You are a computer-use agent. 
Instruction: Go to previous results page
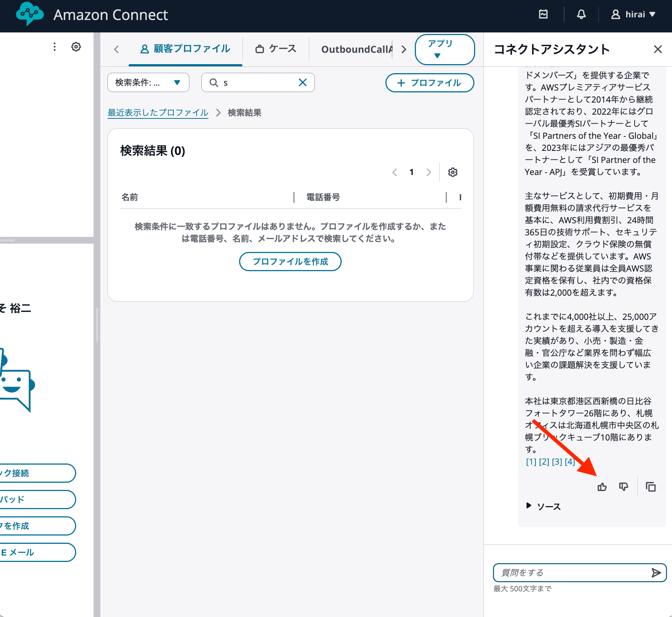(394, 172)
